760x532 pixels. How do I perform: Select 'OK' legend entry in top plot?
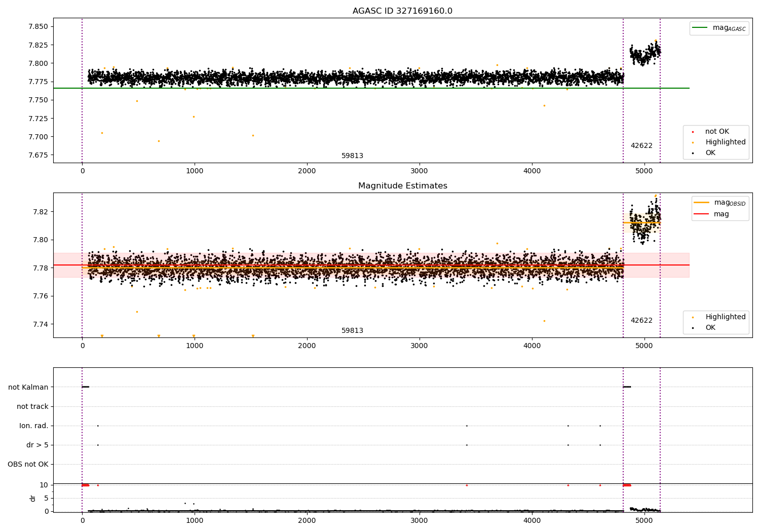[x=704, y=153]
